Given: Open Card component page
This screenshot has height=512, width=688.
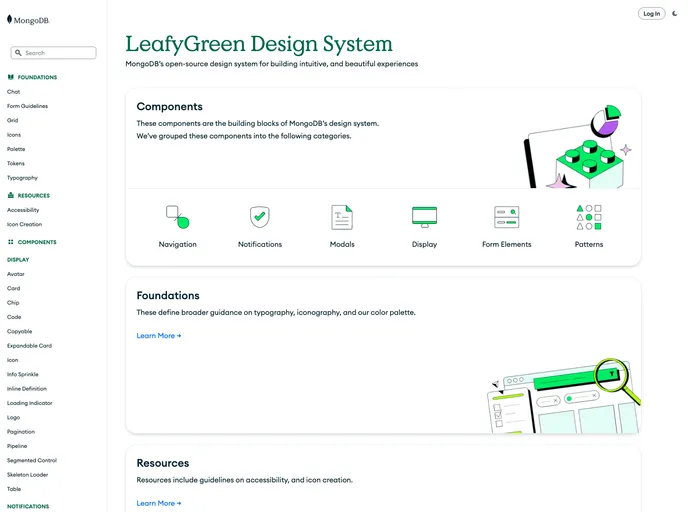Looking at the screenshot, I should pos(14,288).
